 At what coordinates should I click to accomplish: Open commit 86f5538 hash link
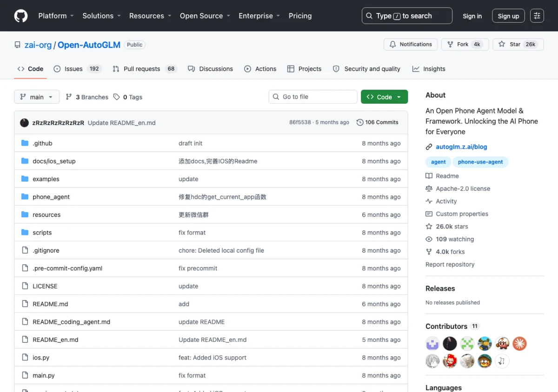[x=300, y=123]
